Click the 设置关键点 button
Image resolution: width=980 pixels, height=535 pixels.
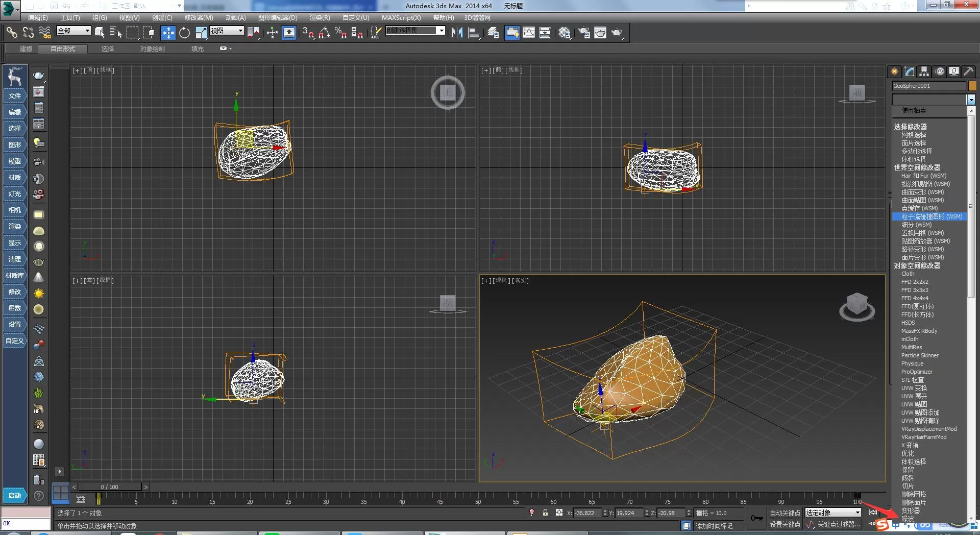tap(785, 524)
